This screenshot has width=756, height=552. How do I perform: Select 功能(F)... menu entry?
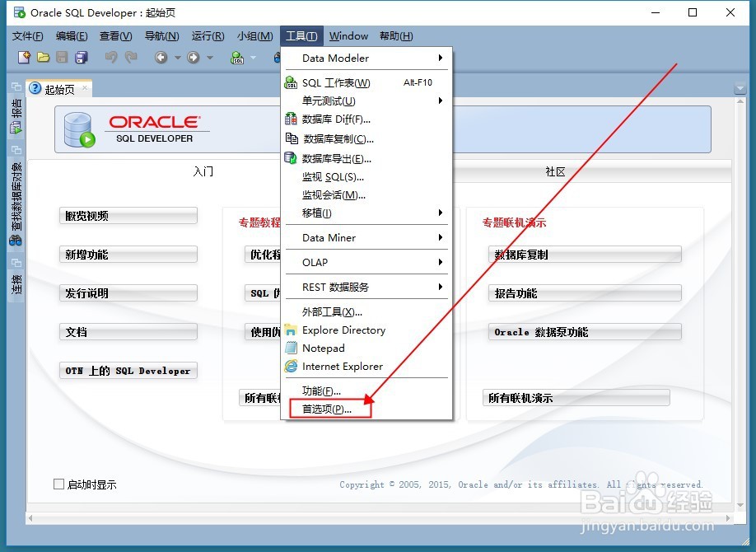click(366, 391)
